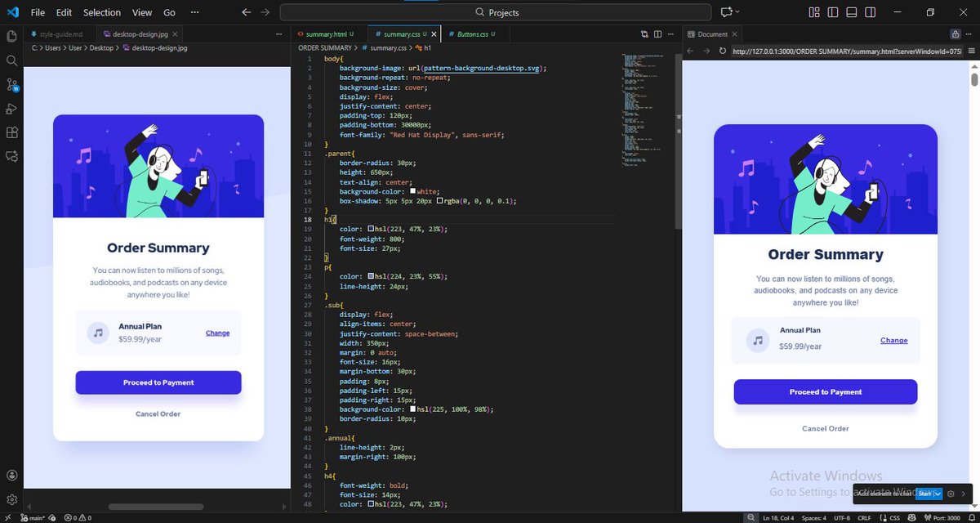
Task: Click the zoom icon in the status bar
Action: point(752,517)
